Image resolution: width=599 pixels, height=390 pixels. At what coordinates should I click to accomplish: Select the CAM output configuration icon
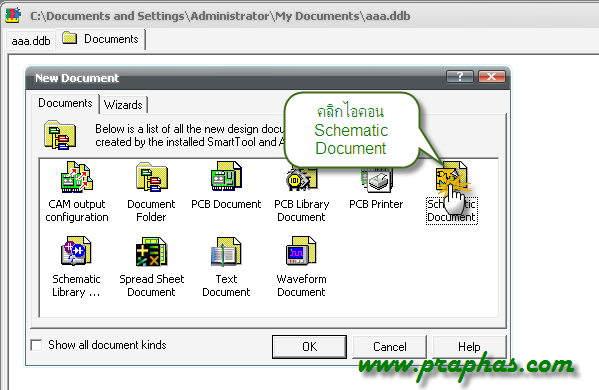[77, 176]
